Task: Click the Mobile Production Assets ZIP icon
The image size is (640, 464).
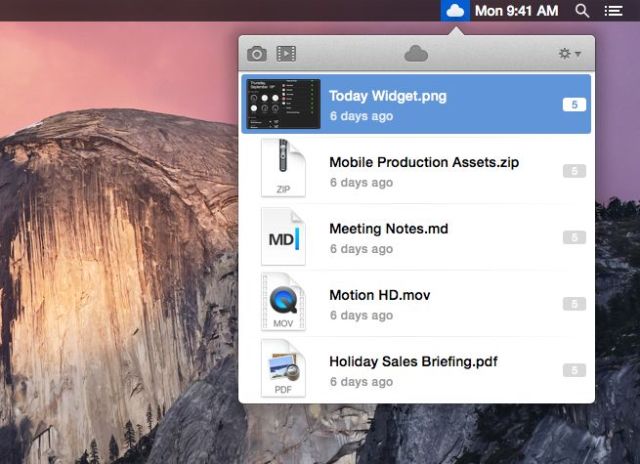Action: coord(283,168)
